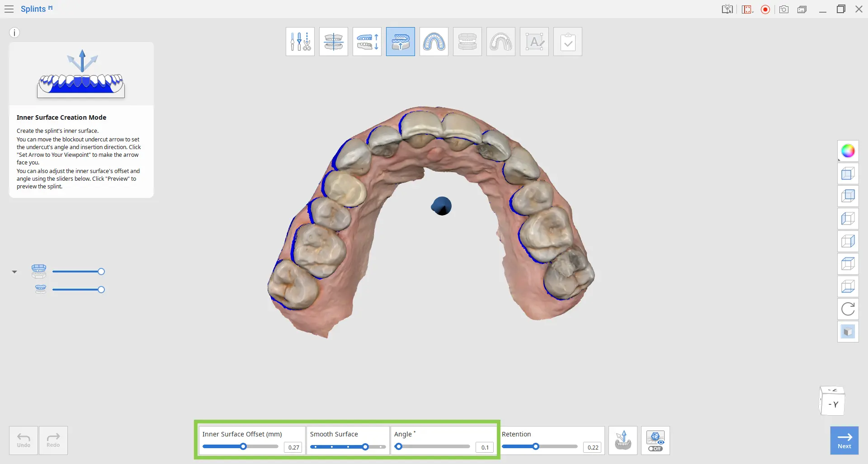
Task: Click the Inner Surface Offset value field
Action: [294, 447]
